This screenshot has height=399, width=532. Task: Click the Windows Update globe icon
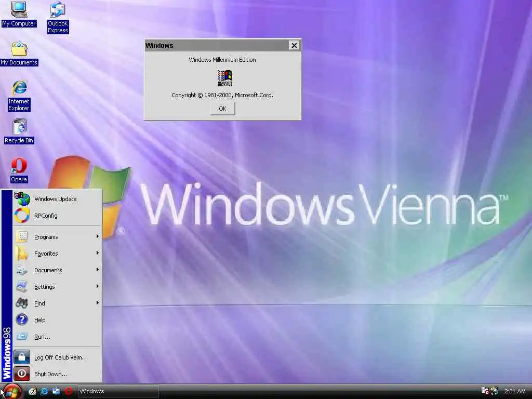tap(23, 199)
